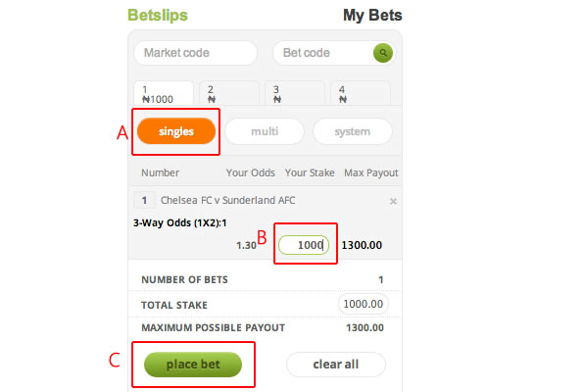The height and width of the screenshot is (392, 584).
Task: Focus the Bet code field
Action: 323,53
